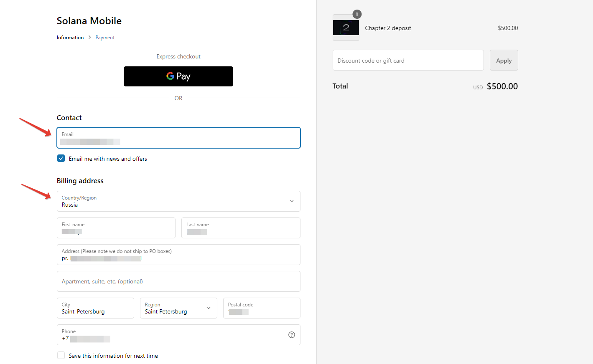
Task: Click the Postal code field
Action: click(x=262, y=308)
